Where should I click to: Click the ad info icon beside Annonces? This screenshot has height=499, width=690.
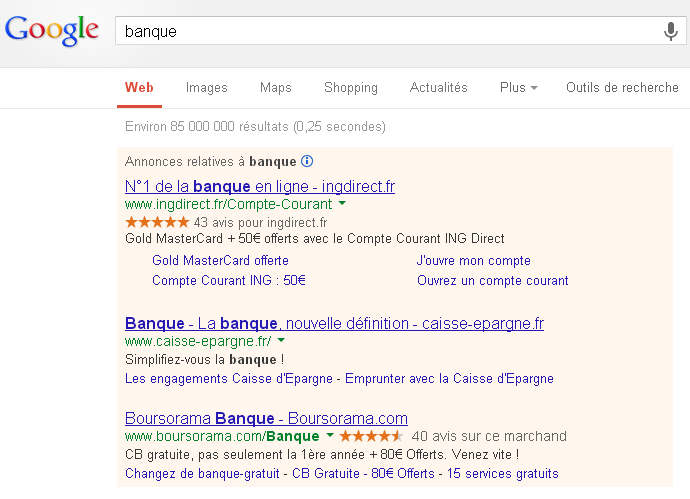[307, 161]
